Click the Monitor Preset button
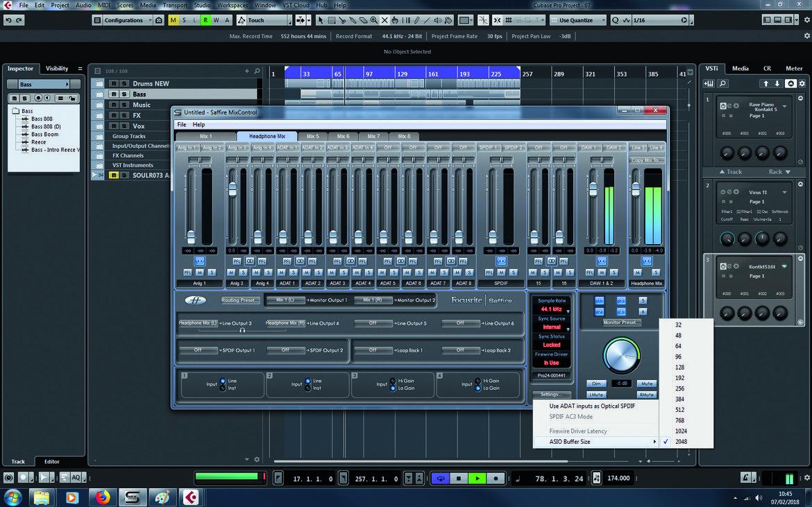 pos(621,323)
